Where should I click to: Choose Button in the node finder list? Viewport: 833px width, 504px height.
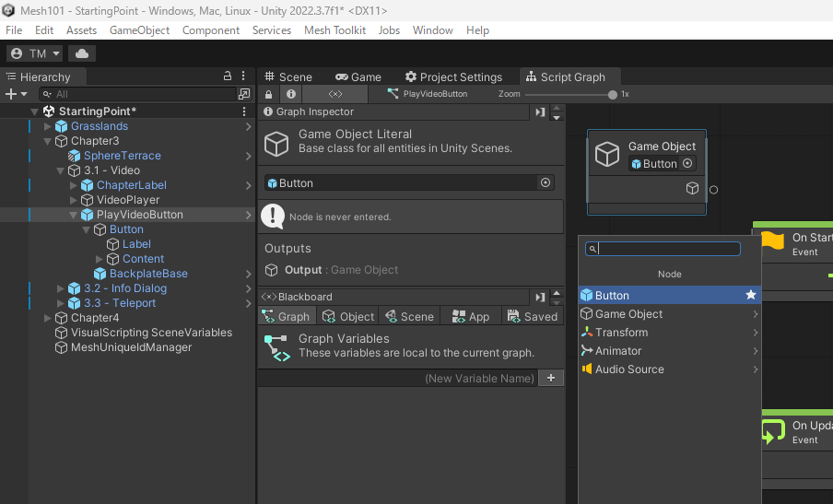tap(669, 295)
